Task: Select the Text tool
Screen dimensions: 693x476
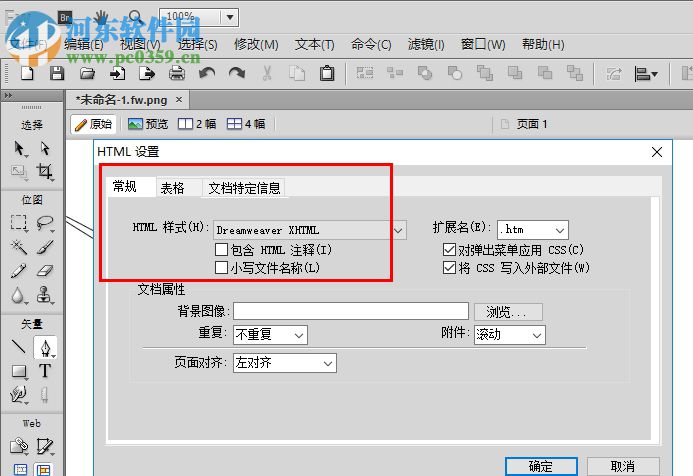Action: [x=45, y=371]
